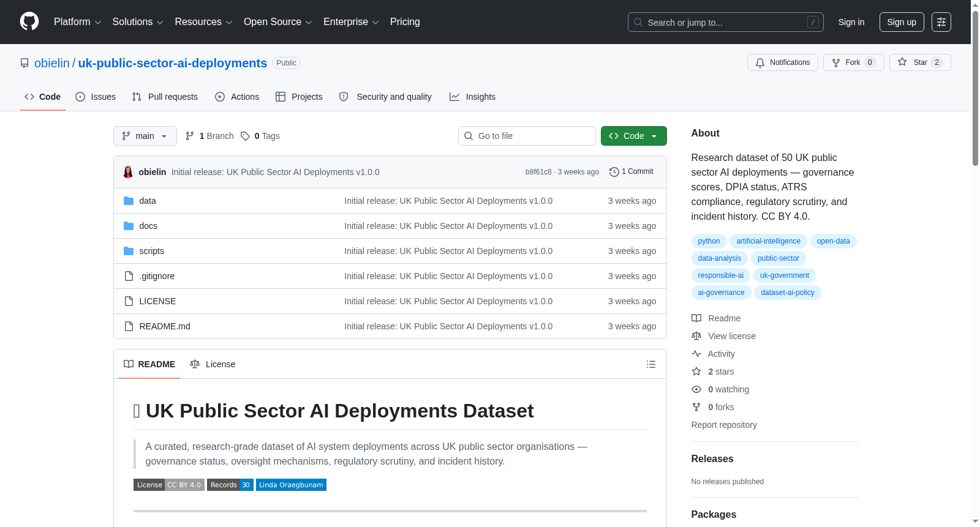This screenshot has width=980, height=527.
Task: Click the .gitignore file icon
Action: point(129,276)
